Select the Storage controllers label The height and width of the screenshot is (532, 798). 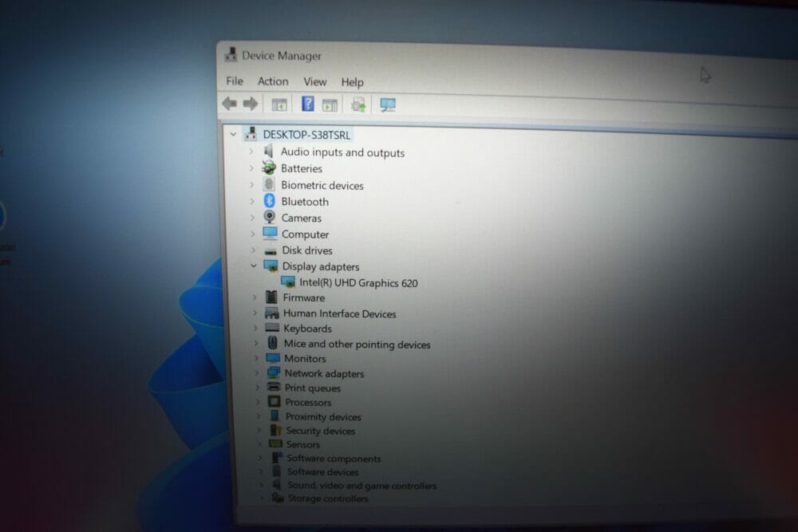pos(328,499)
